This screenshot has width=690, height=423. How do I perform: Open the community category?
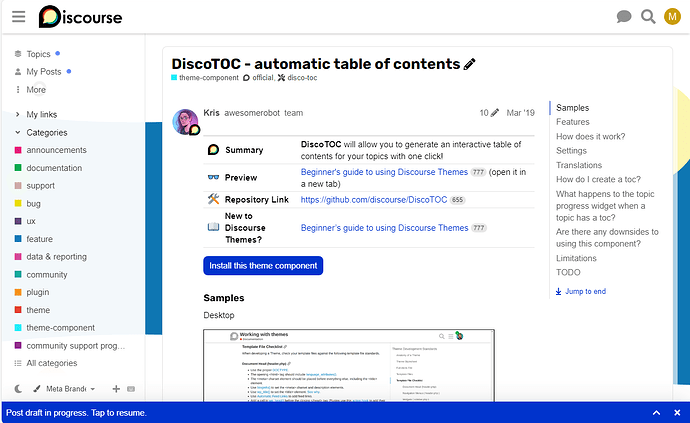click(x=47, y=274)
